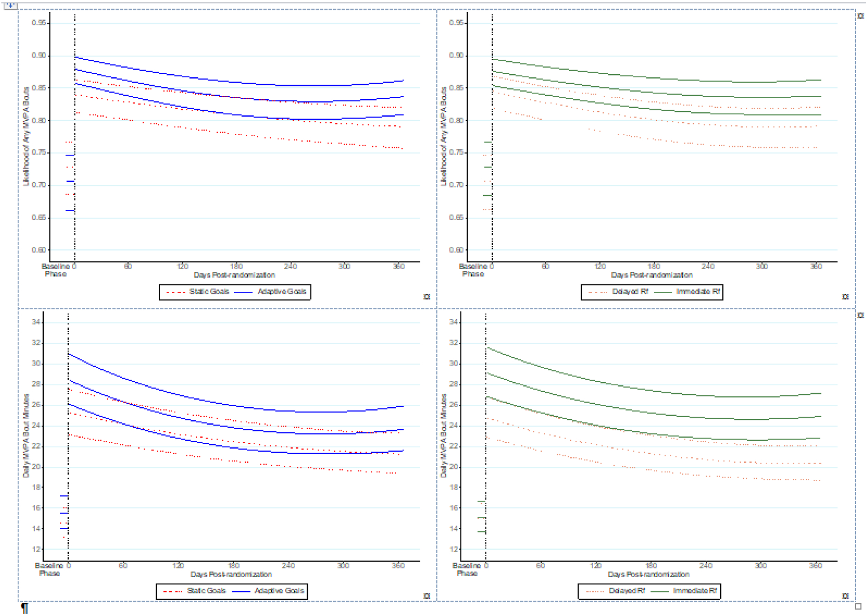Select the Likelihood chart image with Static/Adaptive Goals legend
The width and height of the screenshot is (868, 616).
222,156
